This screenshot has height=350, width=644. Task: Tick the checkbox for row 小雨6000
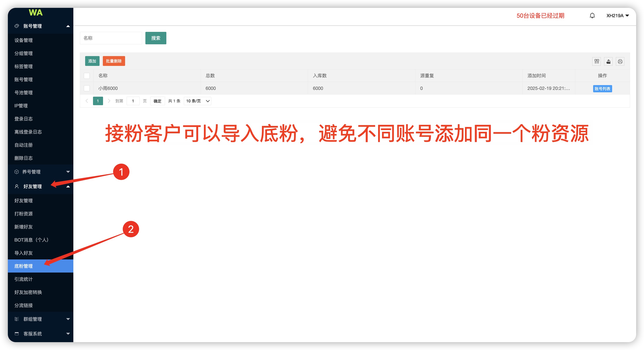pos(87,88)
